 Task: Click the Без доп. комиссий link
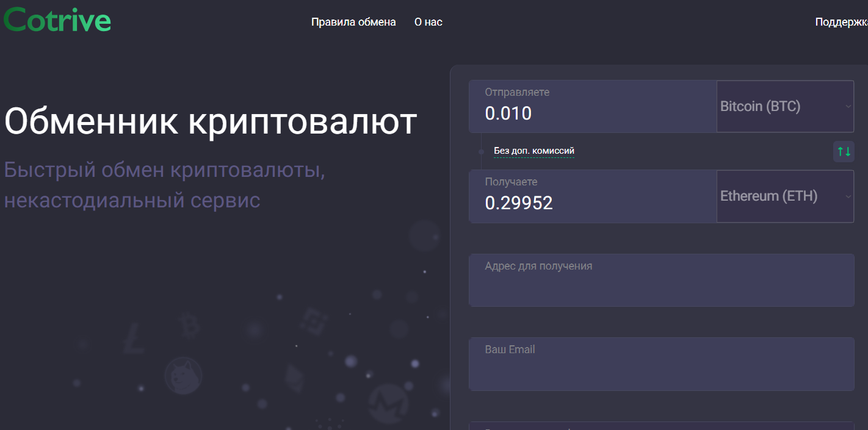point(533,151)
